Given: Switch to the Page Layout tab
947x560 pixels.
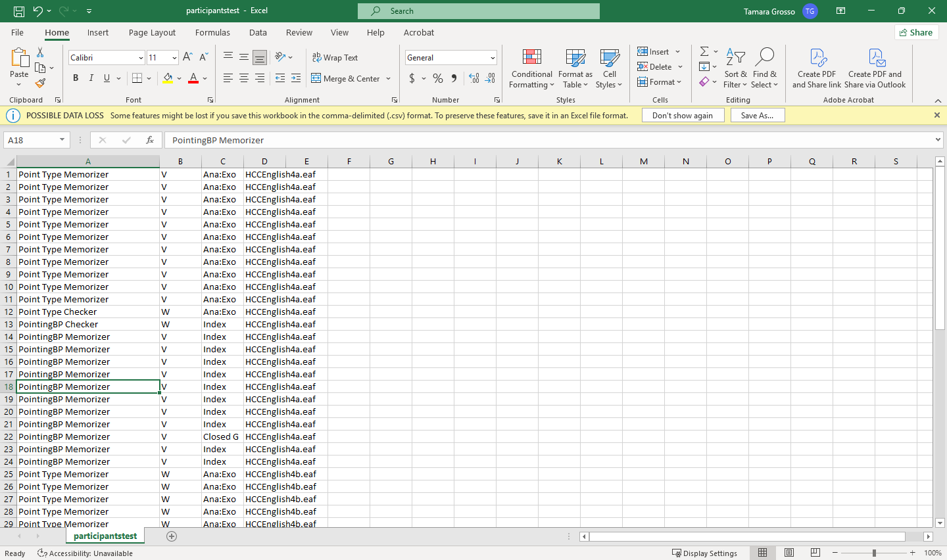Looking at the screenshot, I should point(152,32).
